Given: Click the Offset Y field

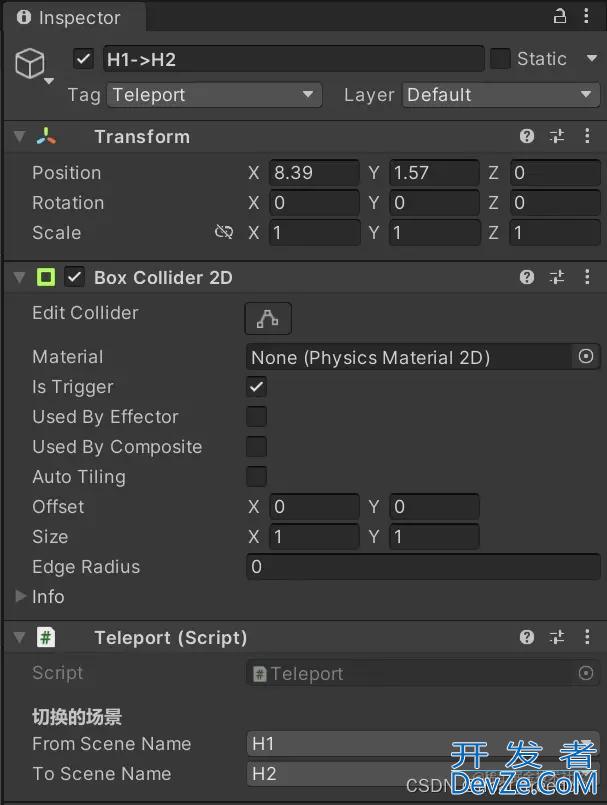Looking at the screenshot, I should coord(434,507).
